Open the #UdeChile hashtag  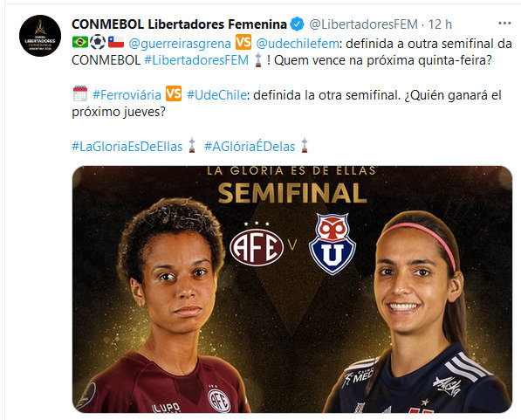tap(216, 95)
